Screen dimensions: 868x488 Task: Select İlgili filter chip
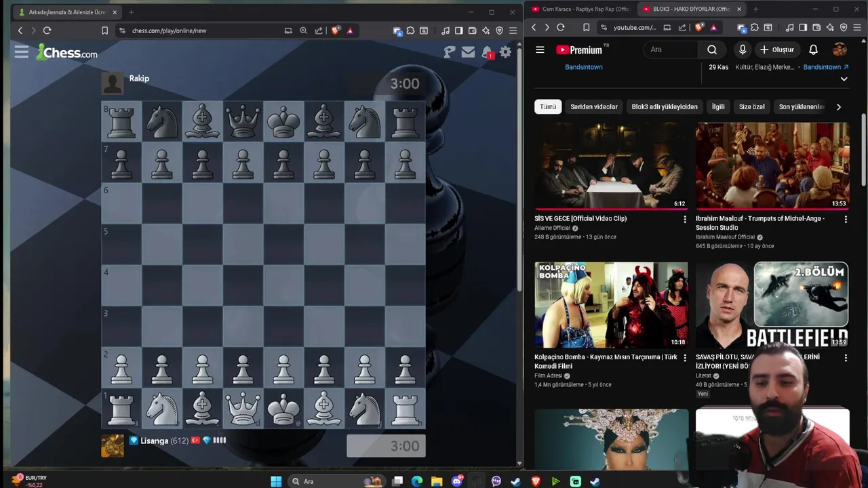(718, 106)
